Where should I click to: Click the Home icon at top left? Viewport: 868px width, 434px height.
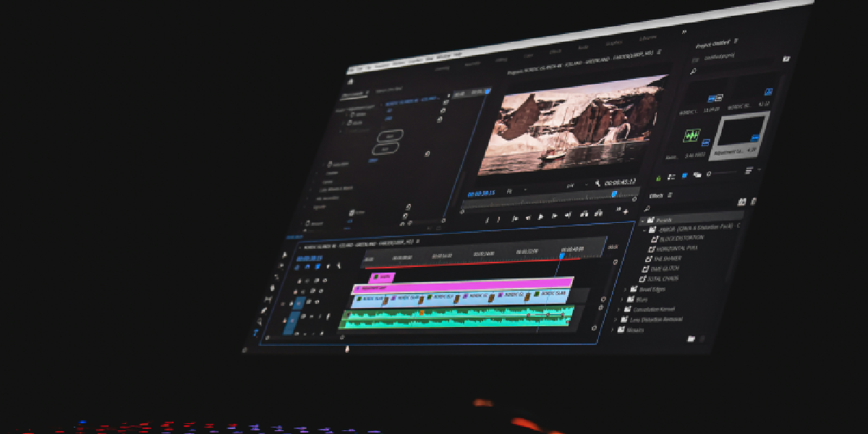point(350,82)
